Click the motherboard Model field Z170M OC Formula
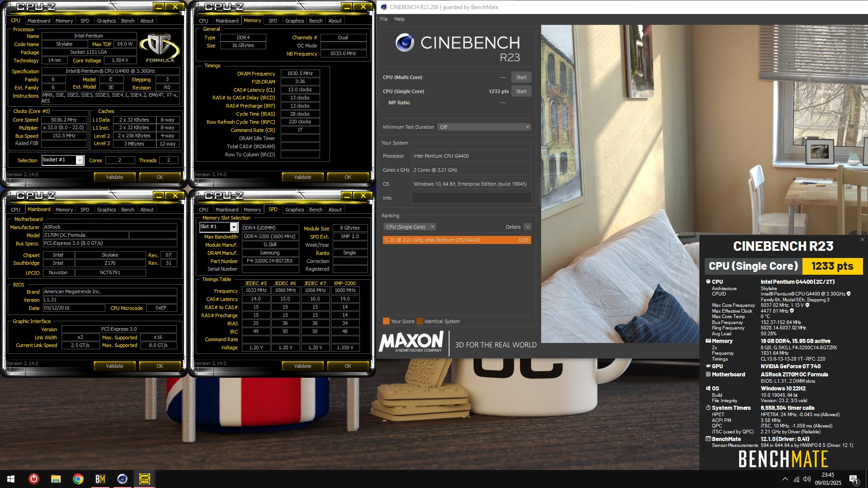The image size is (868, 488). (85, 235)
